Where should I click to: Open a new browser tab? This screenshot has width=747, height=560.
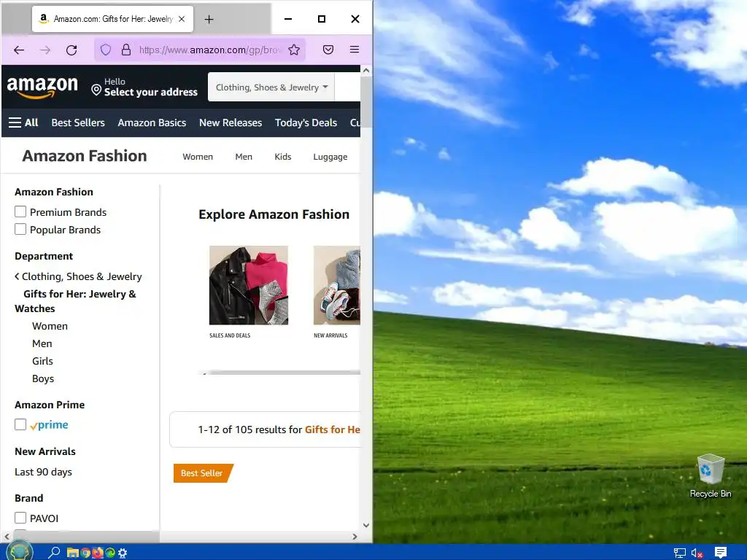209,19
